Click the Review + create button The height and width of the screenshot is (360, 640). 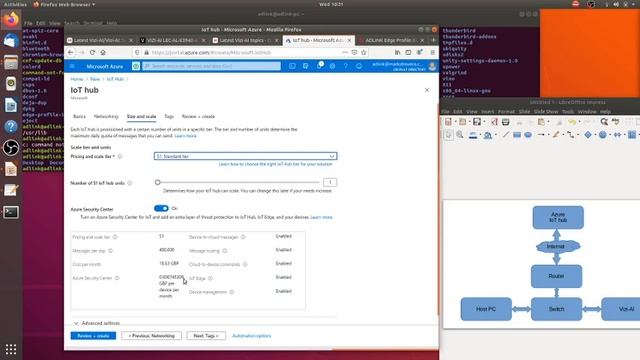[93, 336]
